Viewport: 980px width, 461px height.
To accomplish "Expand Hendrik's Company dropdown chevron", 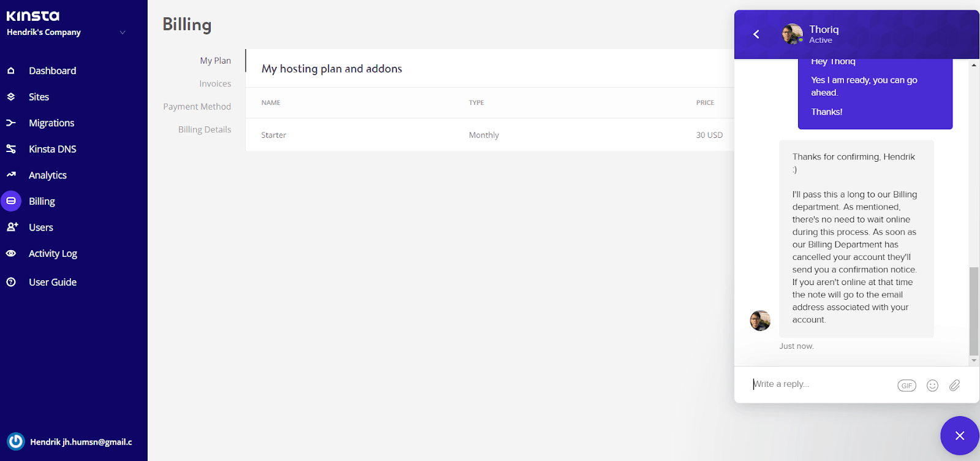I will [x=123, y=32].
